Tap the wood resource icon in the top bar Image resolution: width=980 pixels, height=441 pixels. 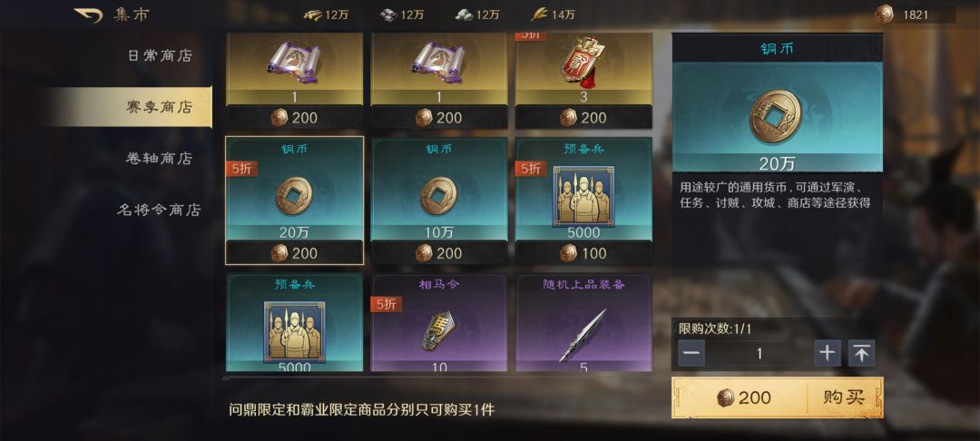(313, 15)
